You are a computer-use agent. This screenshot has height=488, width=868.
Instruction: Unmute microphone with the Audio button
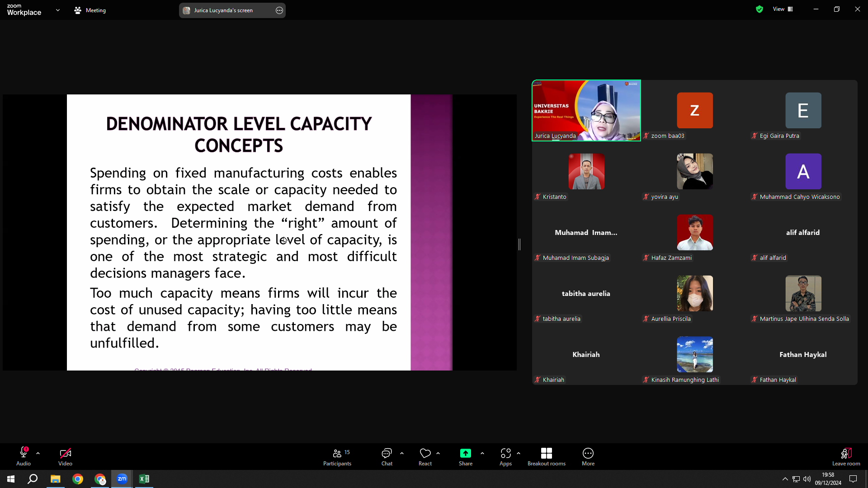[24, 456]
